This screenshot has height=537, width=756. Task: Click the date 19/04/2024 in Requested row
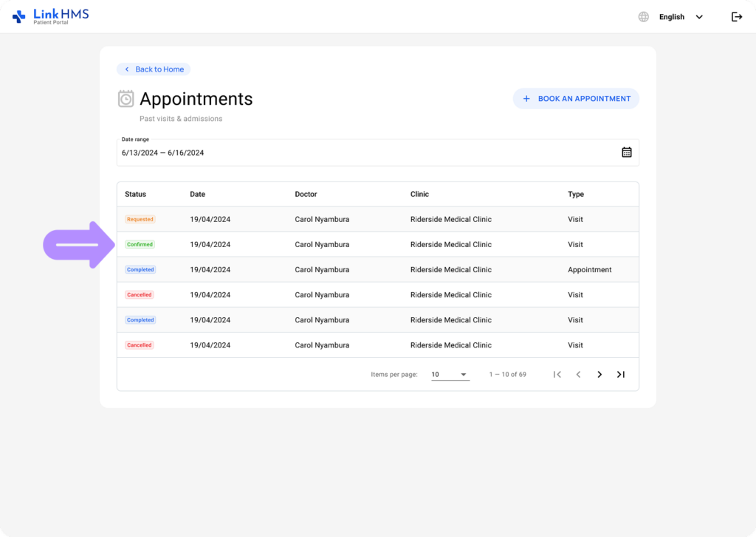[x=210, y=219]
